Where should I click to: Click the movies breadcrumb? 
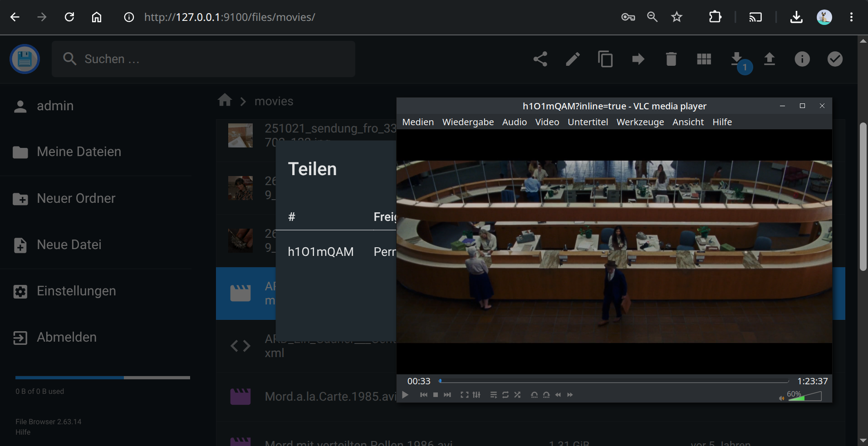coord(274,101)
